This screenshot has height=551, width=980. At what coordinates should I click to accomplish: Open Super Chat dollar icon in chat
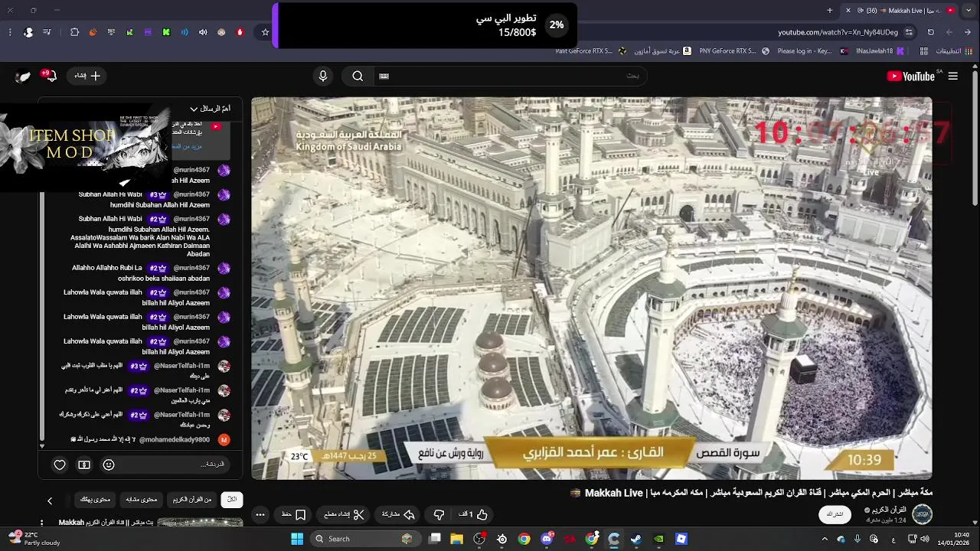(84, 465)
